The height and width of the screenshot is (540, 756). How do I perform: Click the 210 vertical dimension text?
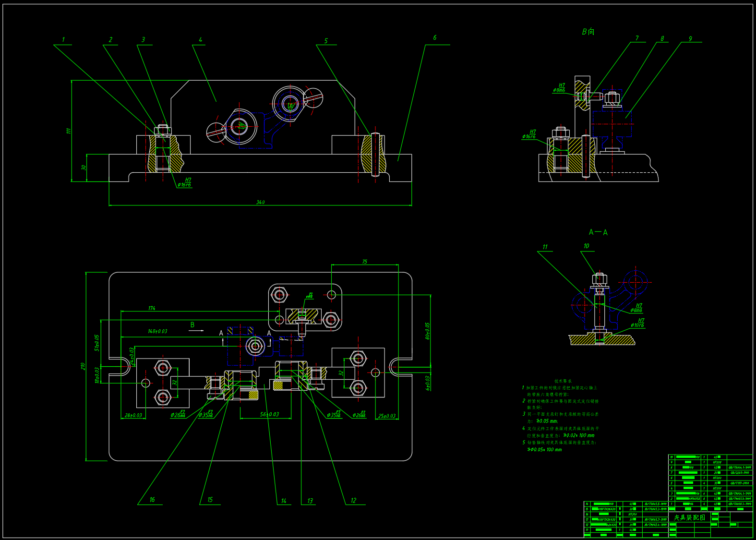pyautogui.click(x=83, y=366)
